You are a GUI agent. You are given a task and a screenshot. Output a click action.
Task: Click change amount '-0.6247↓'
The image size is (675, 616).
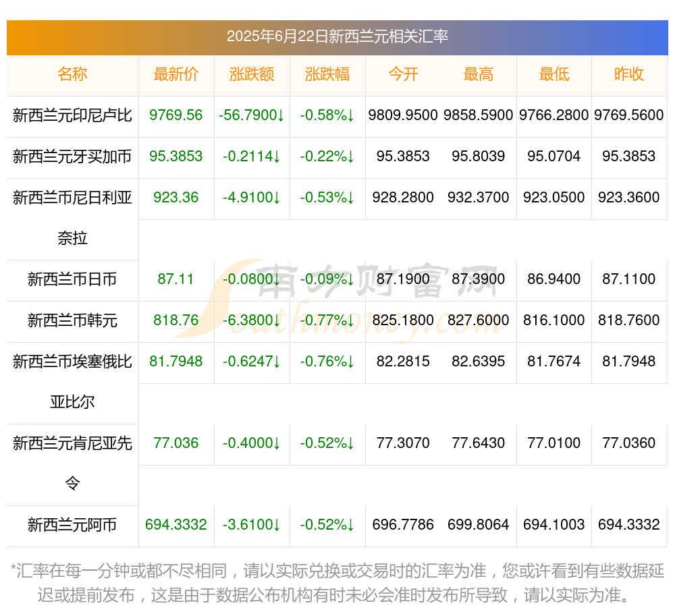(x=252, y=362)
